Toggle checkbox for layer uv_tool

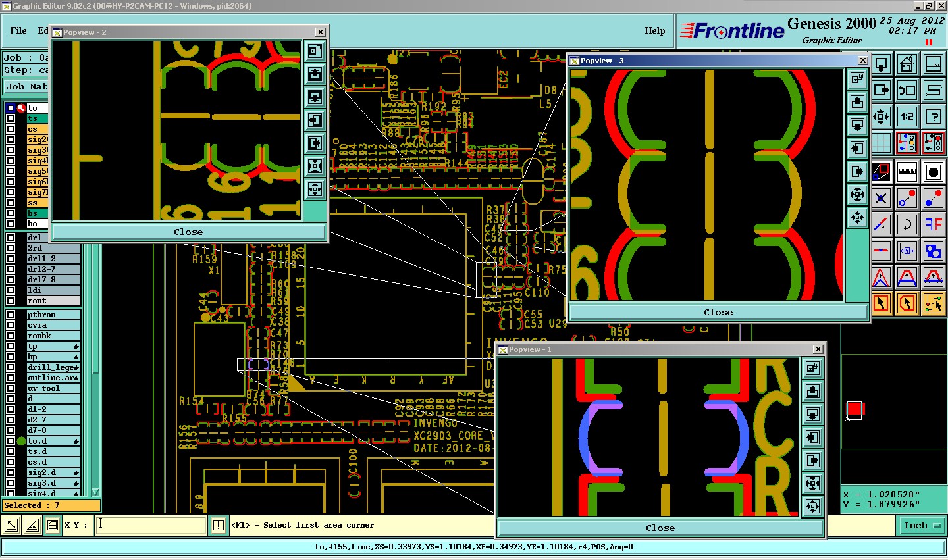pos(11,388)
